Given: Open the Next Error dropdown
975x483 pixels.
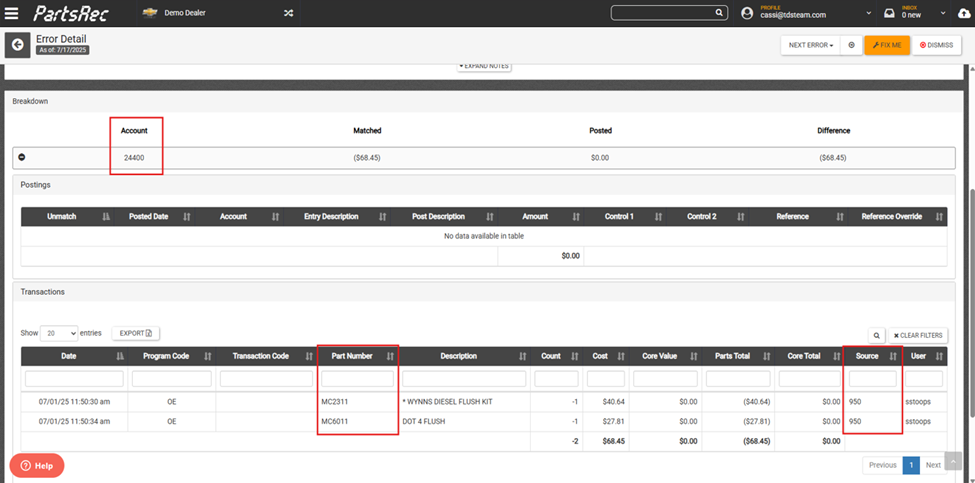Looking at the screenshot, I should (x=811, y=45).
